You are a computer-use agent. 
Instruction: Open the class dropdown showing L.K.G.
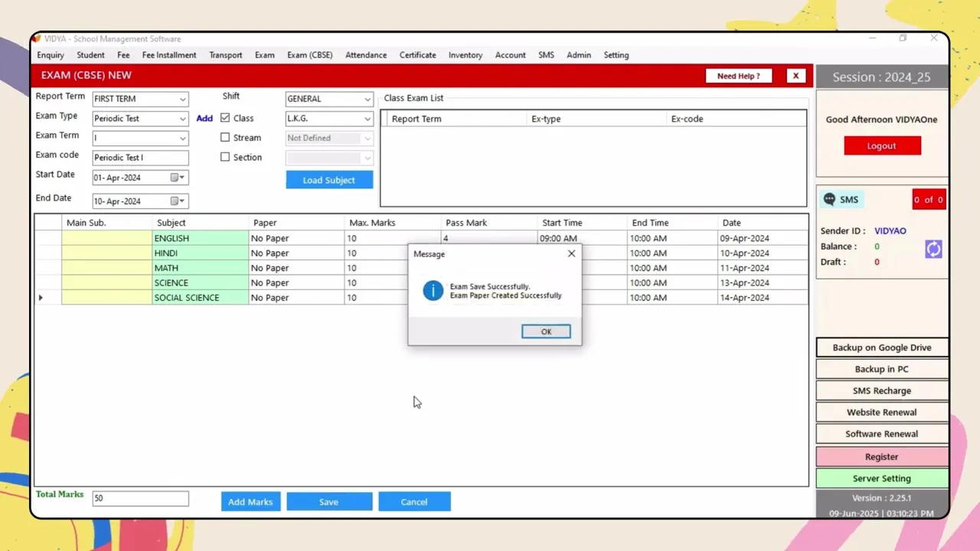(329, 119)
